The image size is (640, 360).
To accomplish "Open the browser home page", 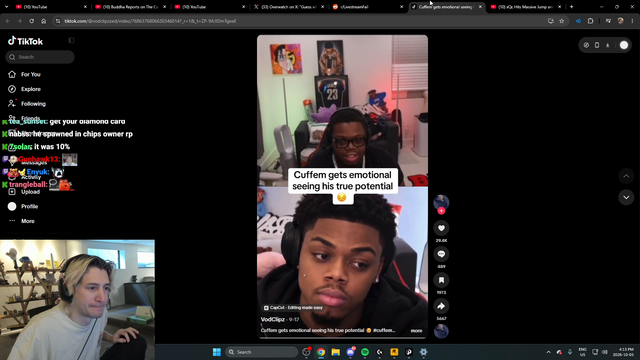I will pyautogui.click(x=44, y=21).
